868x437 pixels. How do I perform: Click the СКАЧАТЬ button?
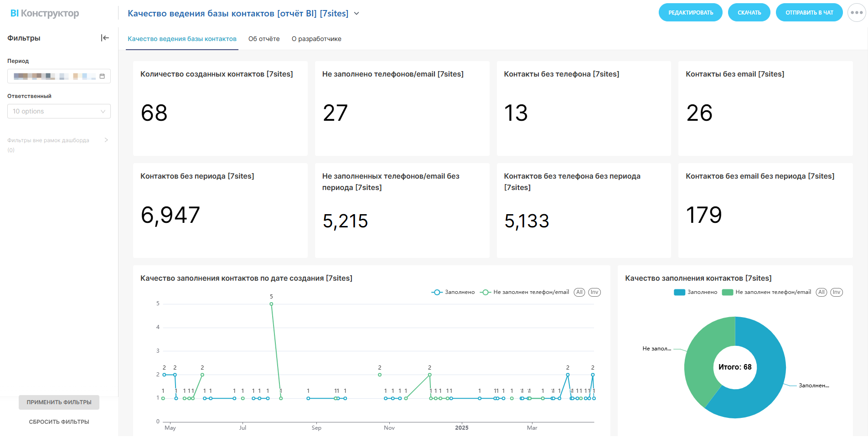[749, 13]
